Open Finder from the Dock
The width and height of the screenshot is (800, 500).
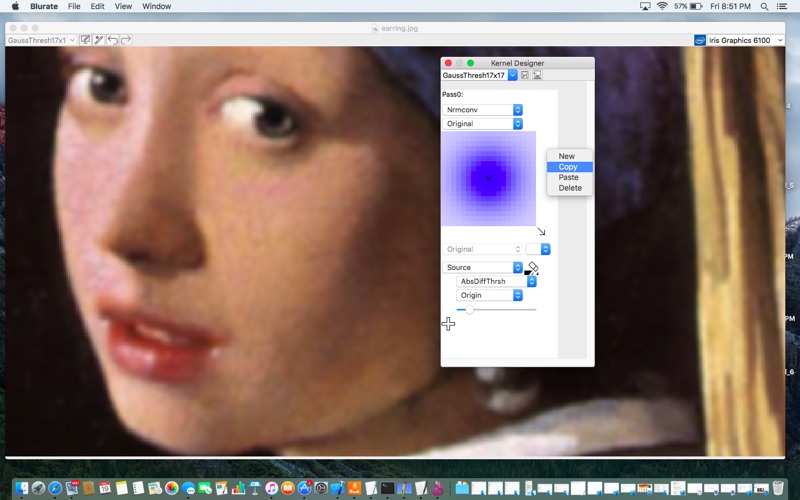tap(21, 488)
